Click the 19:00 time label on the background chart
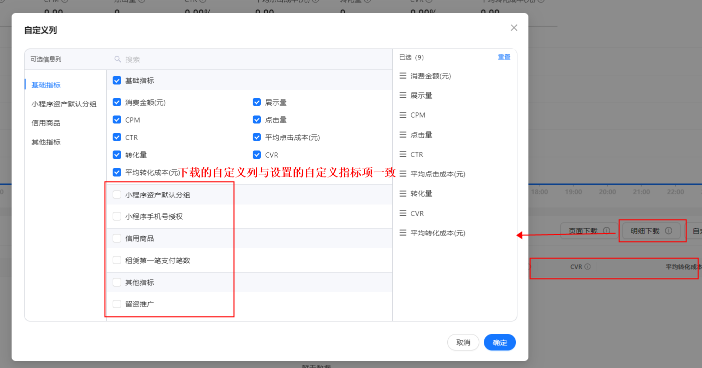Viewport: 702px width, 368px height. pyautogui.click(x=573, y=192)
